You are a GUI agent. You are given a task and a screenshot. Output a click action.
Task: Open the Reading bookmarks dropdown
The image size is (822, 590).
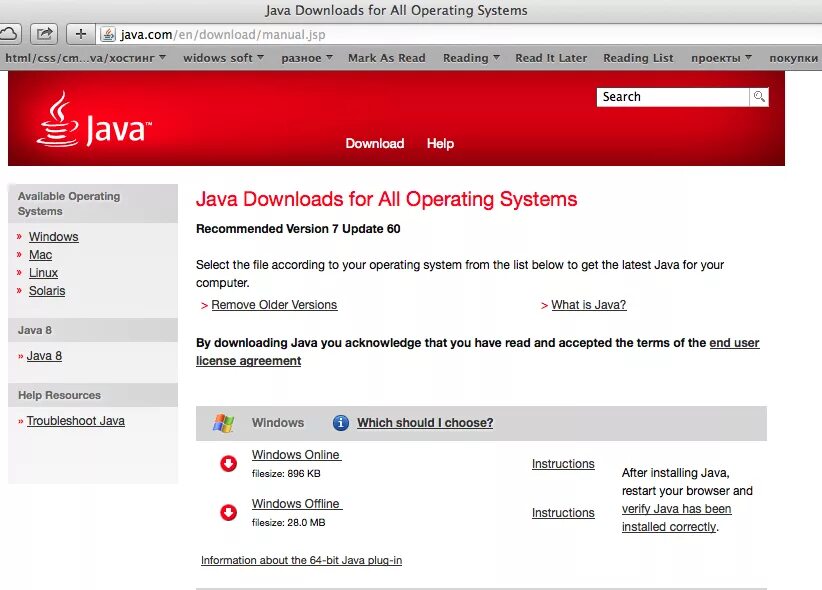(471, 58)
